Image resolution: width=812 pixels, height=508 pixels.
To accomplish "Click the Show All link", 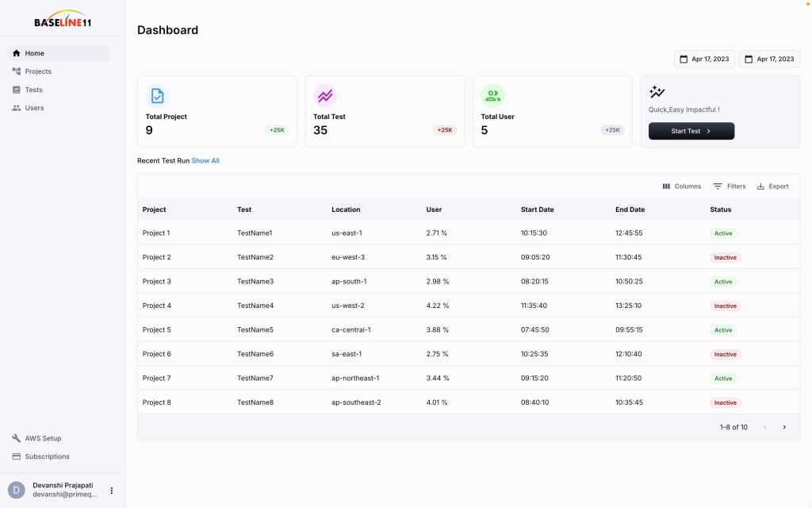I will pyautogui.click(x=205, y=161).
